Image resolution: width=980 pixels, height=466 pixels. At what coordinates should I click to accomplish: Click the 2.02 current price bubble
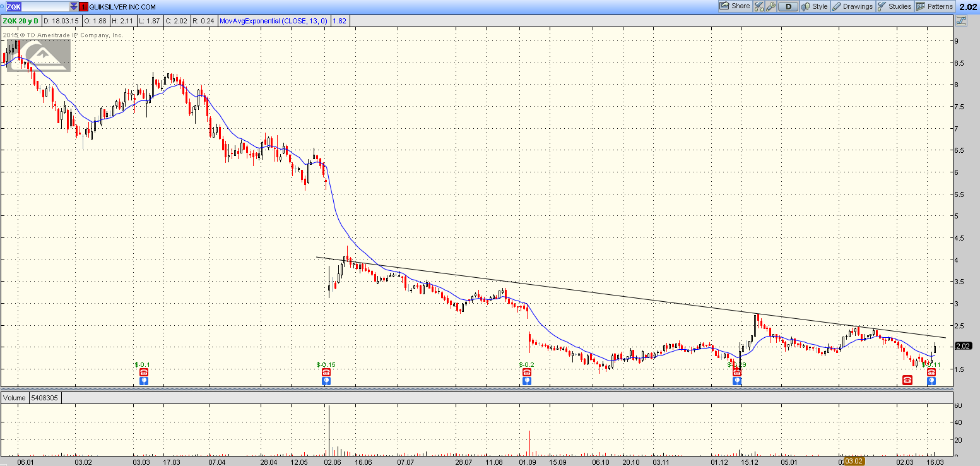coord(963,346)
